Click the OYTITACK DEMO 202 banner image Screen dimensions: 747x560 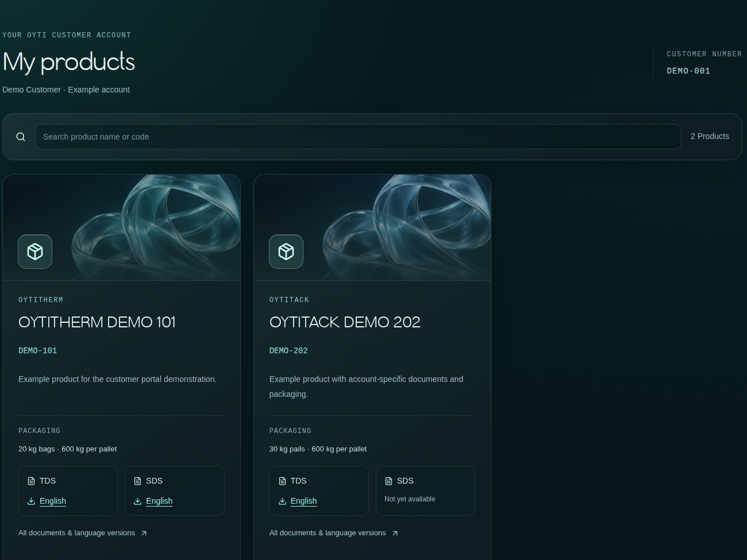(372, 227)
